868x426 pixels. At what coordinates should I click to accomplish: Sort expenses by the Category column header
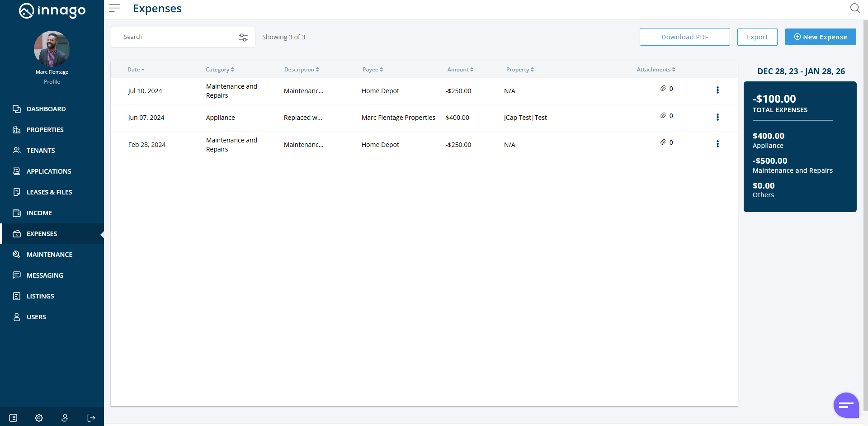pyautogui.click(x=220, y=70)
